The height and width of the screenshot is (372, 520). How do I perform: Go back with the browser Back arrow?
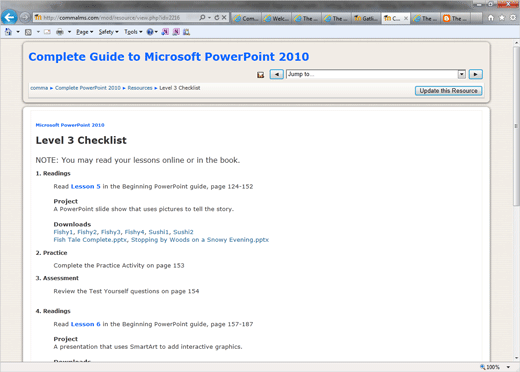pos(9,17)
